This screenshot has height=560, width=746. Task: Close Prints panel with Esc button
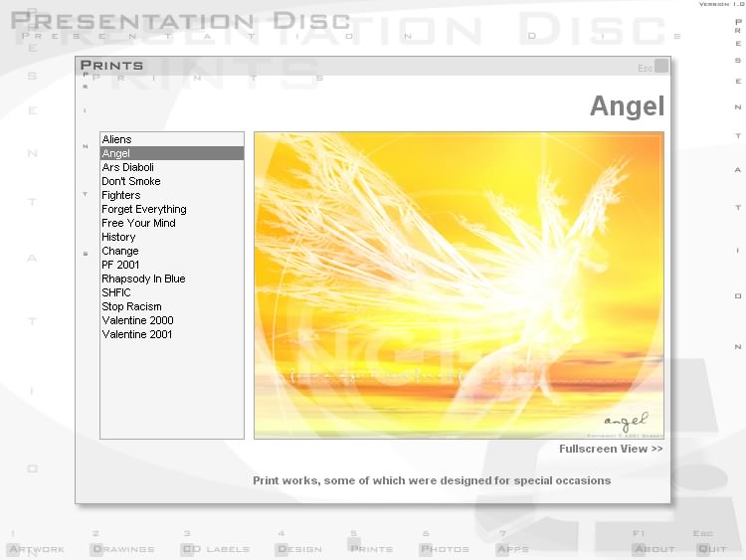[x=661, y=66]
